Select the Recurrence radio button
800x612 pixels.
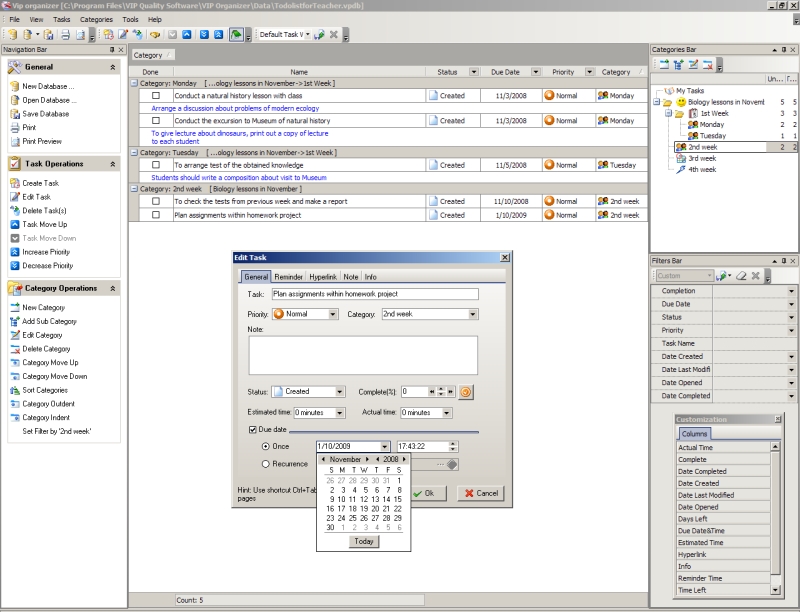pyautogui.click(x=265, y=464)
